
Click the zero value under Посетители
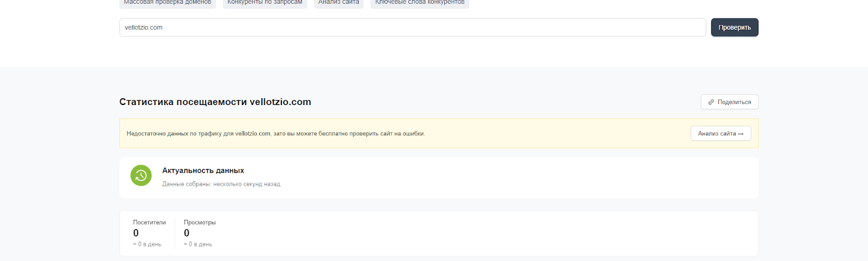point(136,233)
